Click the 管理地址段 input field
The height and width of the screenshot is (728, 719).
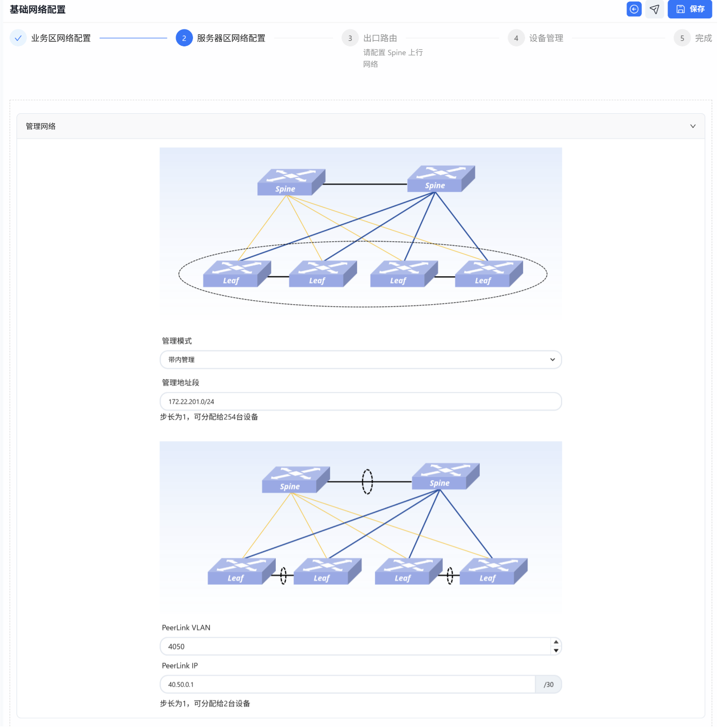click(360, 401)
